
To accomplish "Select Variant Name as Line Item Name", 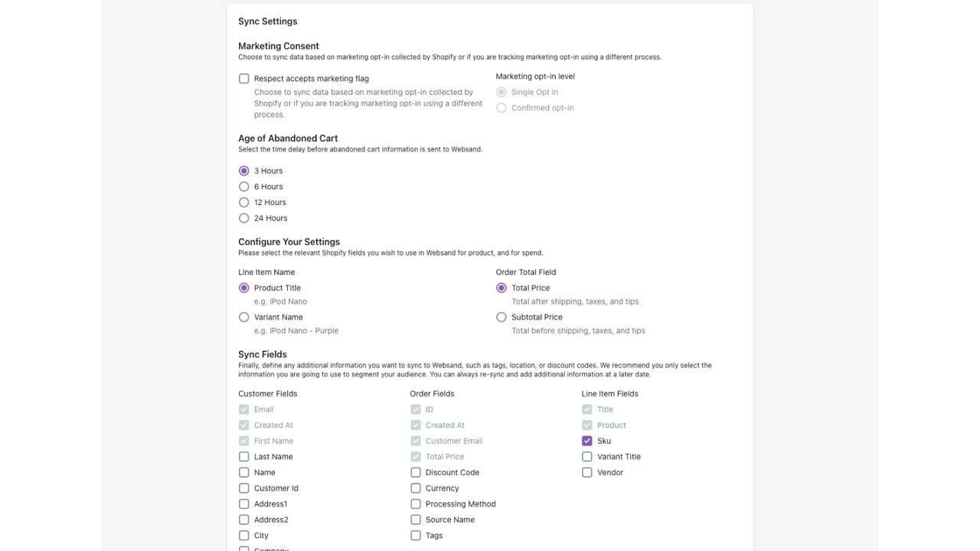I will click(243, 317).
